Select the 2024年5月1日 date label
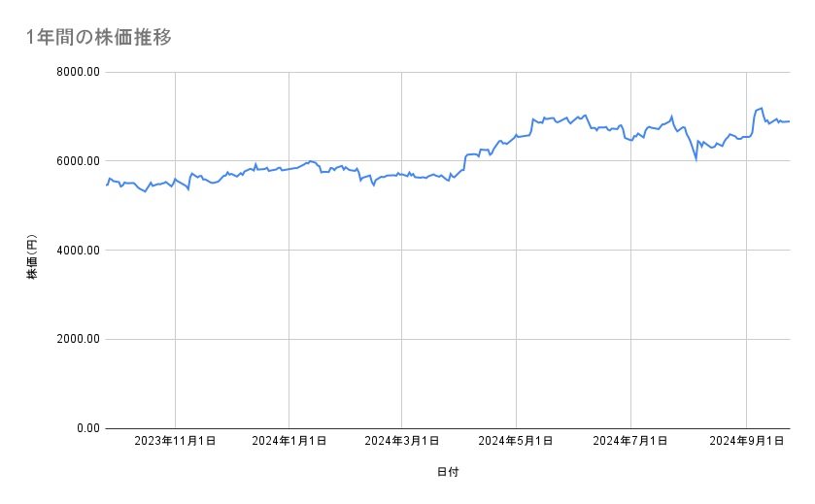Viewport: 815px width, 504px height. (x=518, y=441)
